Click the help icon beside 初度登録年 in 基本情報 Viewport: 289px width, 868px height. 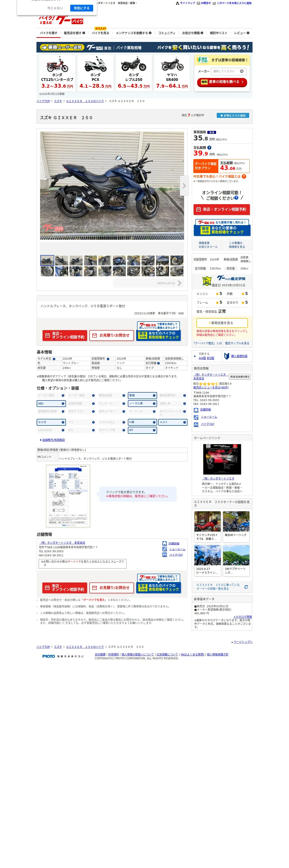click(108, 359)
